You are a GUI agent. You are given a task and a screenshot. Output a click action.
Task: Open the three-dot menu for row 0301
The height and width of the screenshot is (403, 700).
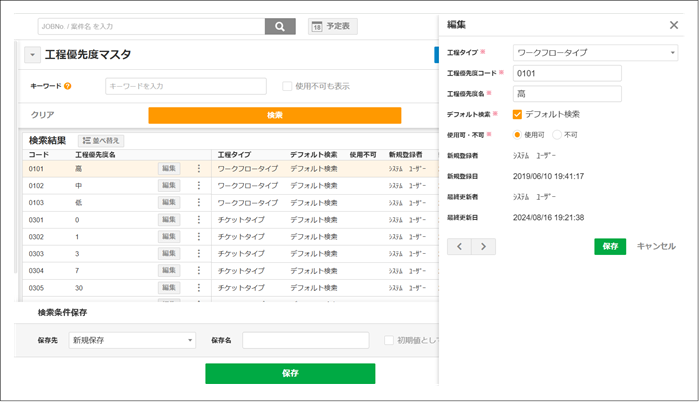pyautogui.click(x=198, y=220)
